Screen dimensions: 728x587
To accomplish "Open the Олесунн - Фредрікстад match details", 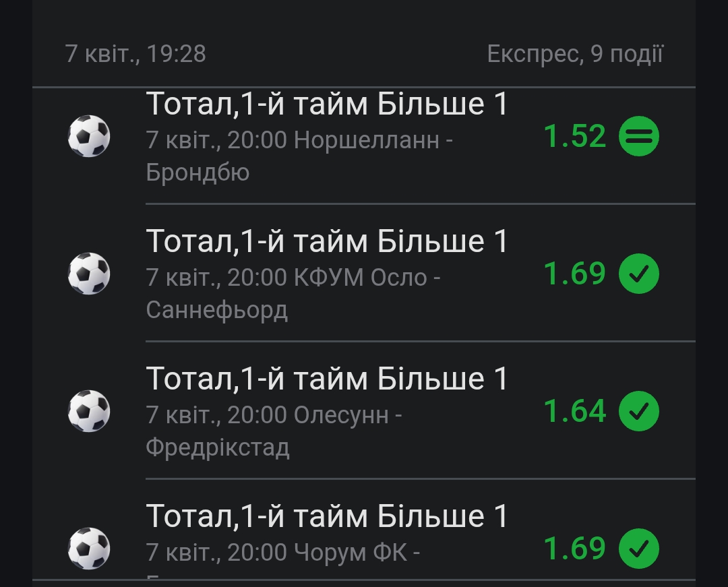I will click(x=274, y=431).
